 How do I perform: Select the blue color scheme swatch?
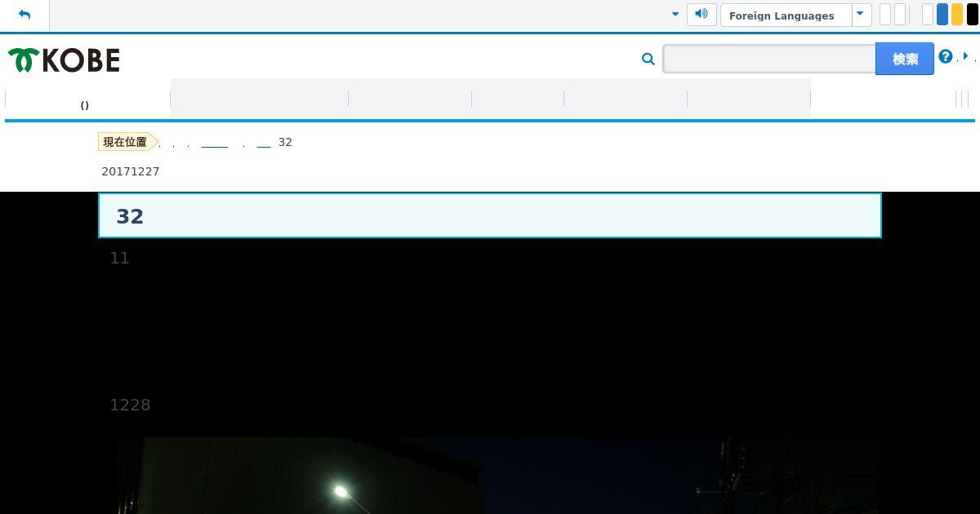click(x=942, y=15)
